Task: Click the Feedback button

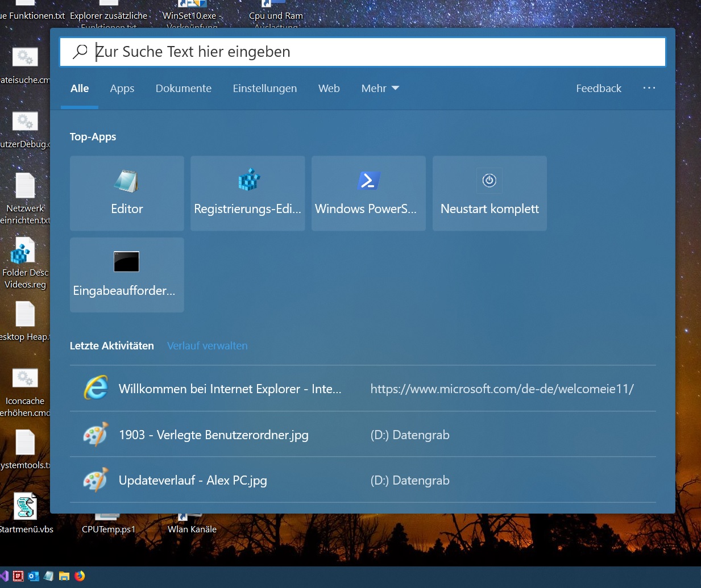Action: click(599, 88)
